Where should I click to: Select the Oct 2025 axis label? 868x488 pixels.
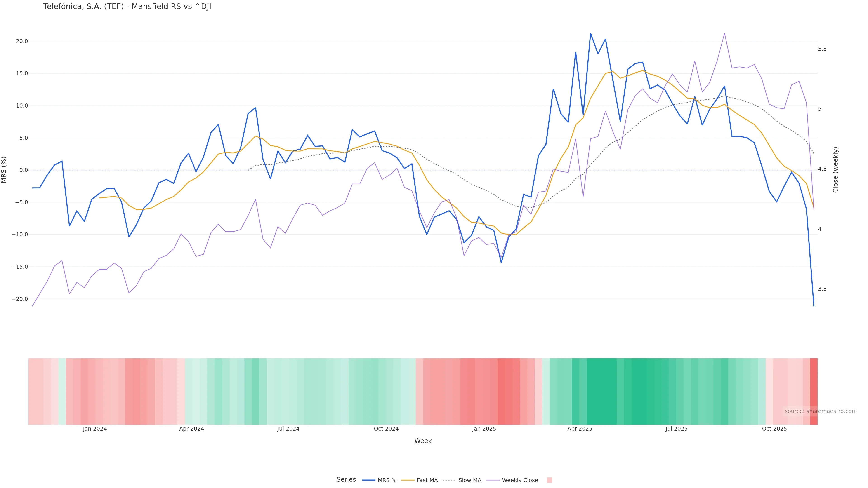774,429
